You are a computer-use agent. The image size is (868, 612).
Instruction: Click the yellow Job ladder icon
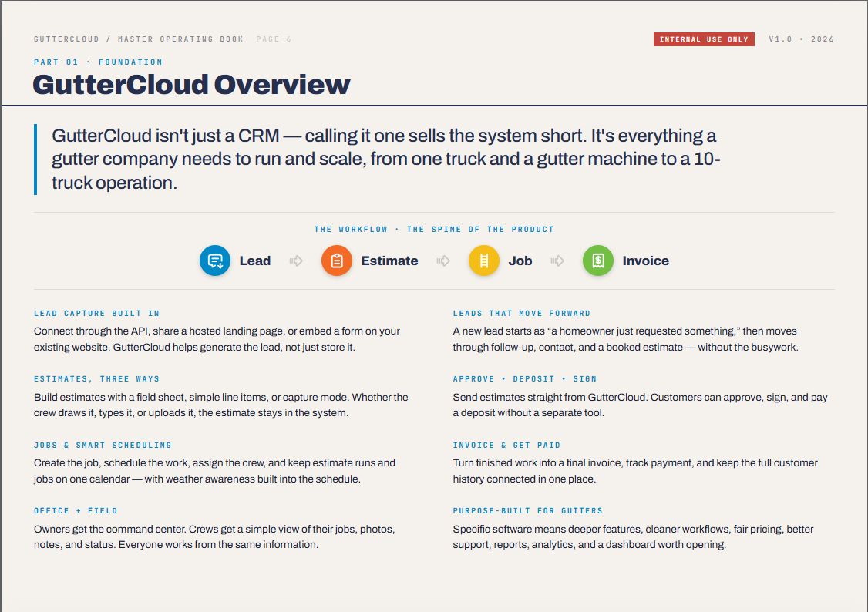pyautogui.click(x=484, y=261)
